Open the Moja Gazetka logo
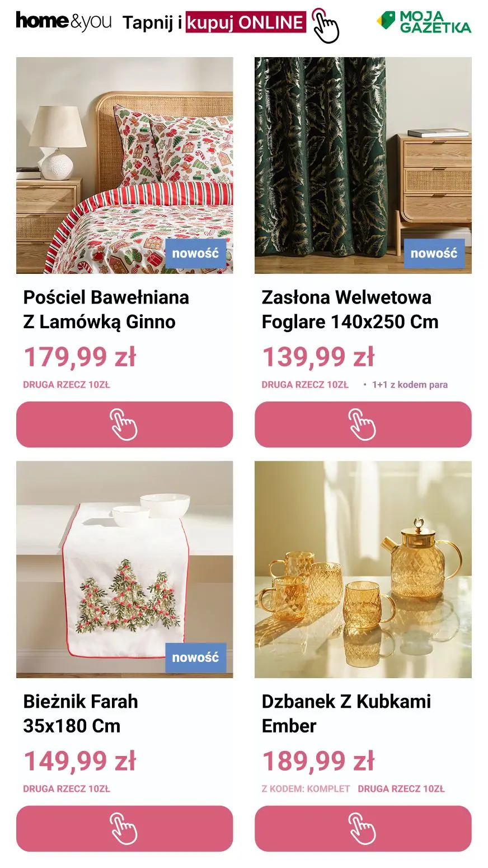 click(x=424, y=22)
